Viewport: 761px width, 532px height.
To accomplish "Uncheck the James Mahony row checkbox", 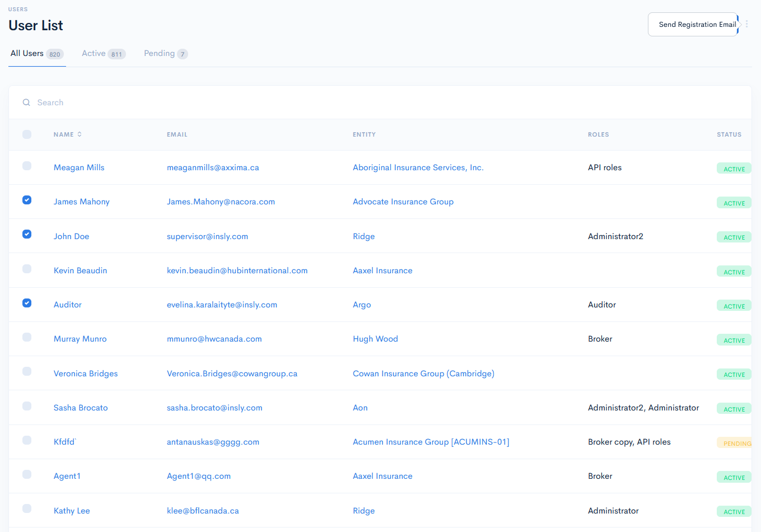I will 27,200.
